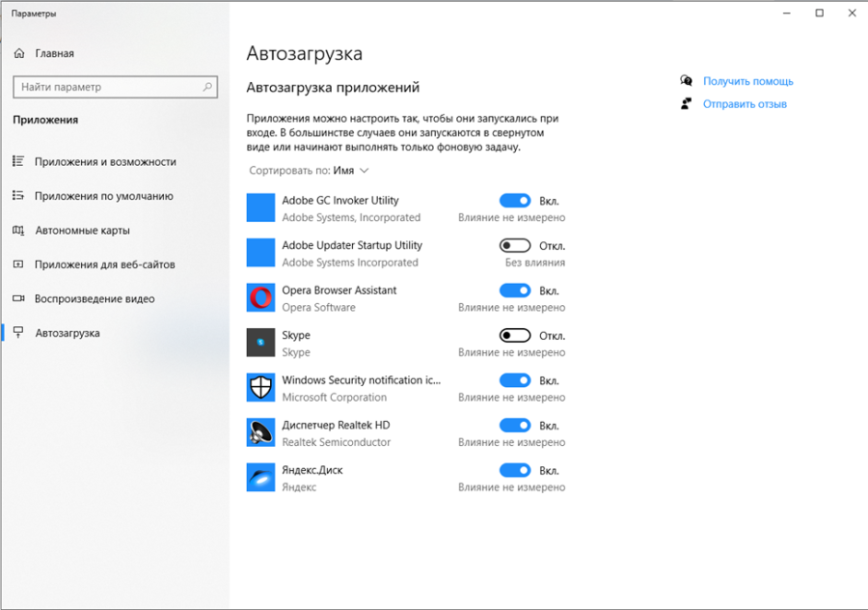This screenshot has height=610, width=868.
Task: Click the help chat icon near Получить помощь
Action: (687, 81)
